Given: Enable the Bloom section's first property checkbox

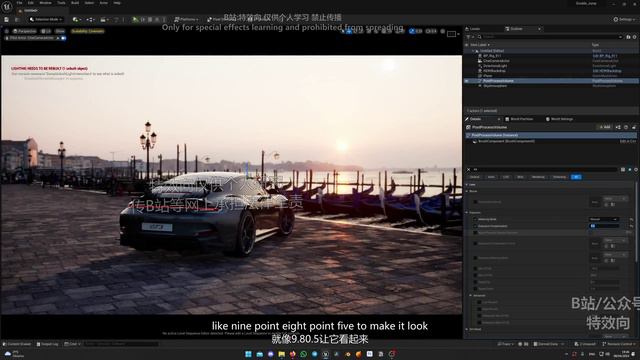Looking at the screenshot, I should tap(475, 202).
